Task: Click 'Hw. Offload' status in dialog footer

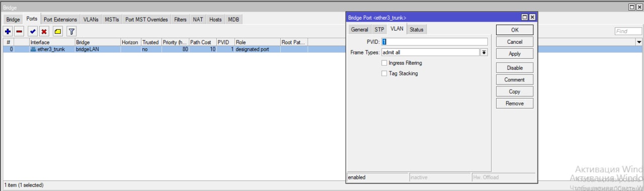Action: click(x=504, y=177)
